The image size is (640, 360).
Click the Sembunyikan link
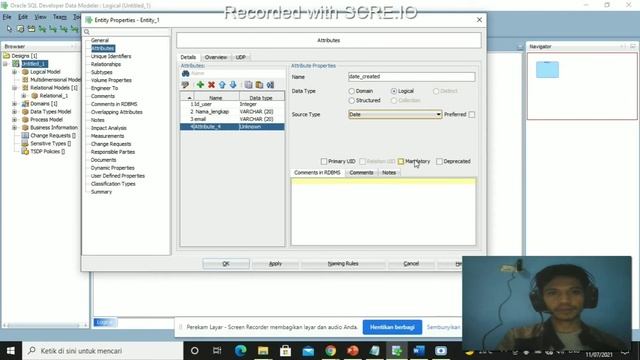(443, 327)
